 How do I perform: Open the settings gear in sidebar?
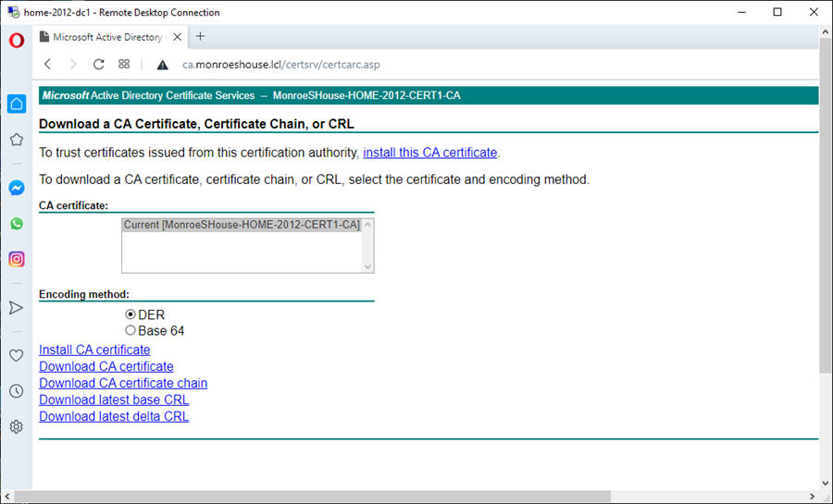[17, 426]
